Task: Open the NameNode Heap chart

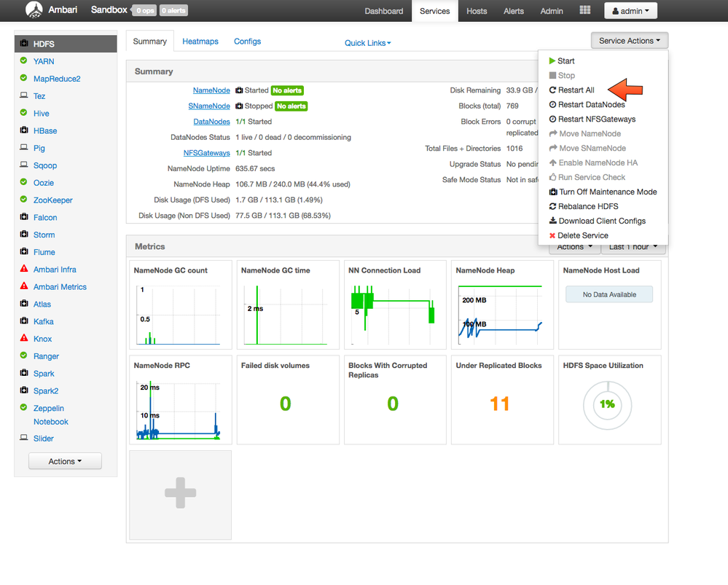Action: [x=502, y=305]
